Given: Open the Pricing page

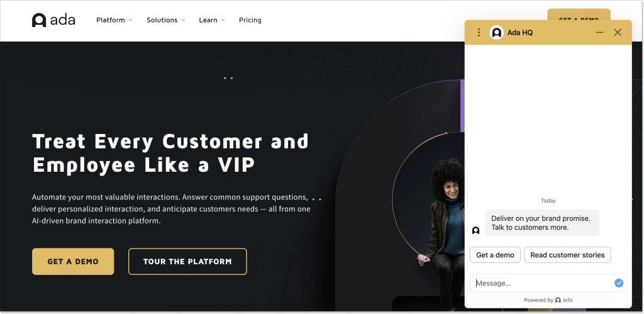Looking at the screenshot, I should [x=250, y=20].
